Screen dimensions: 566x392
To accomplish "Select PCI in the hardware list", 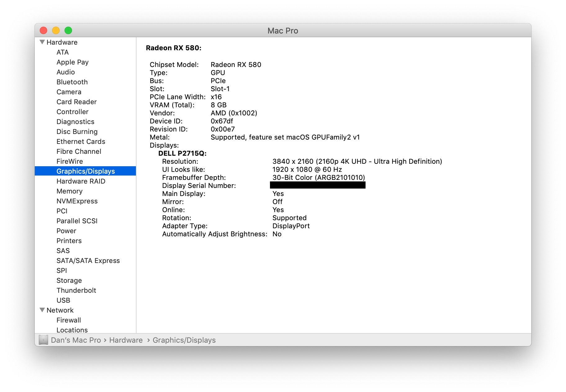I will tap(62, 211).
